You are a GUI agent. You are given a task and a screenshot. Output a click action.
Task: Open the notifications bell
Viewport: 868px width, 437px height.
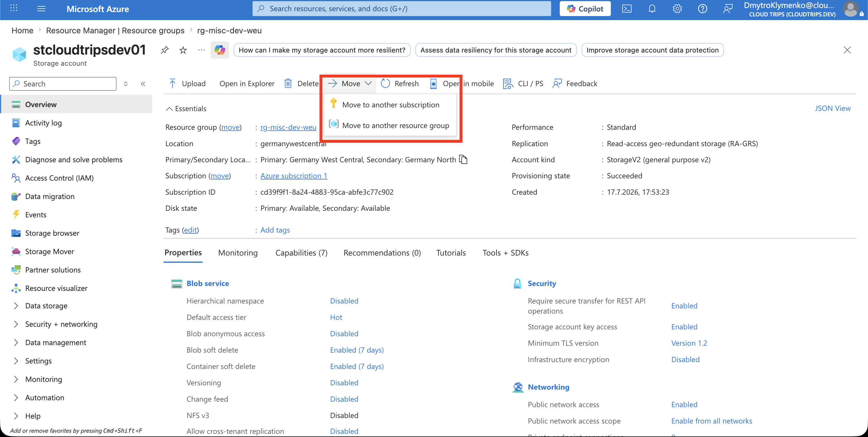point(652,9)
